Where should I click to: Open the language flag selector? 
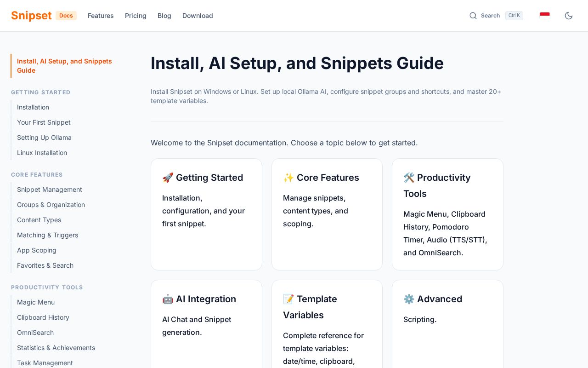(x=545, y=16)
